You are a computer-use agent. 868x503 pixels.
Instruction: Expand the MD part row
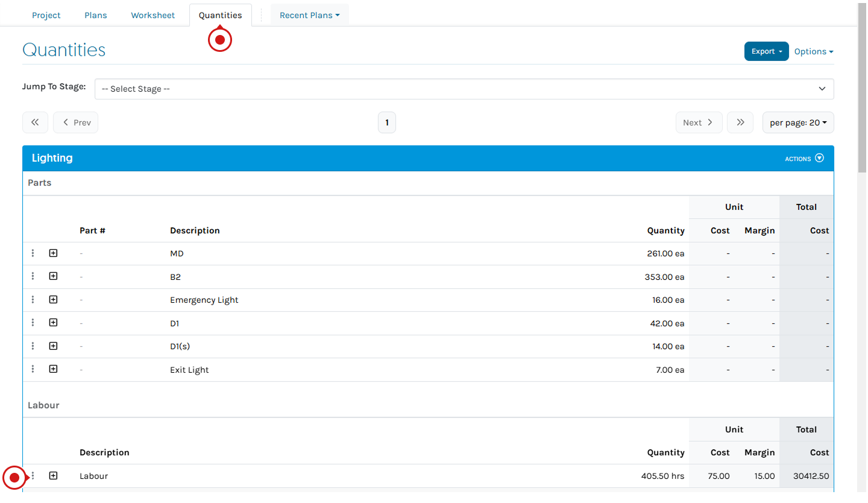(53, 253)
